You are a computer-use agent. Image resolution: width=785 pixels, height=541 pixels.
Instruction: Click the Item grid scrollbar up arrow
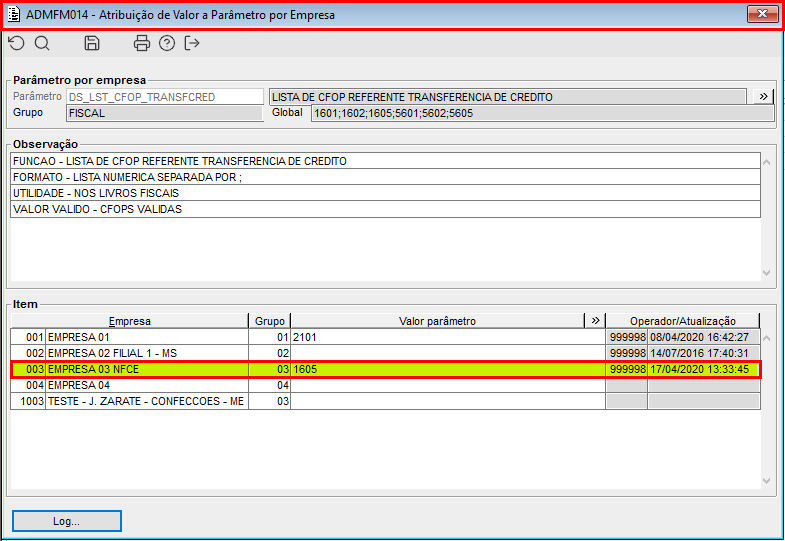[x=766, y=338]
